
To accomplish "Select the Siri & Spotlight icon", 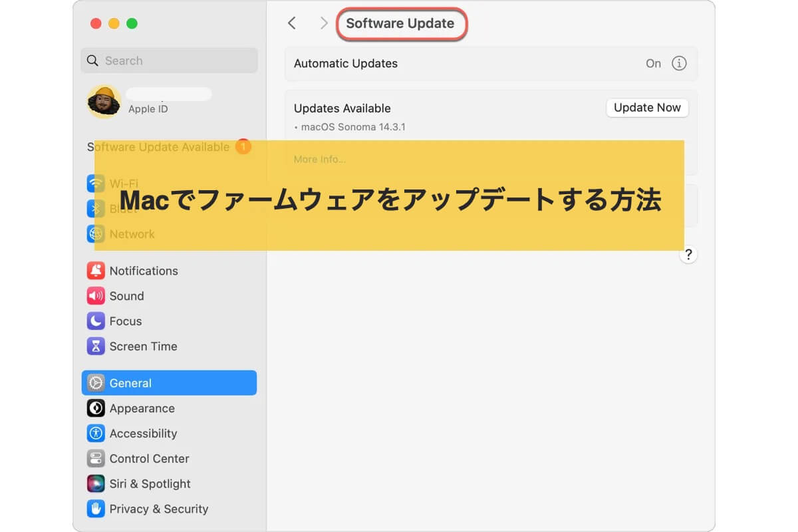I will (96, 484).
